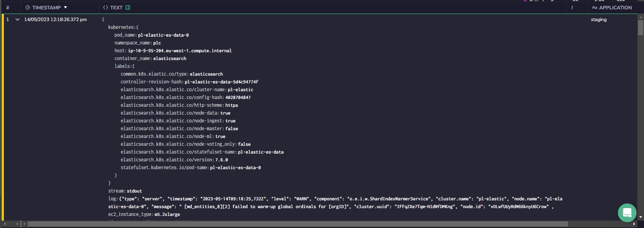Click the node-master false value

tap(232, 129)
